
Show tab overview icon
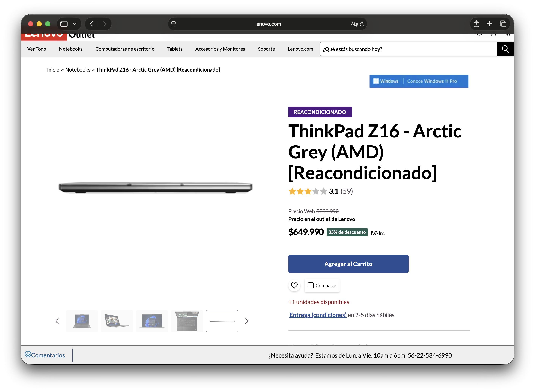coord(503,24)
